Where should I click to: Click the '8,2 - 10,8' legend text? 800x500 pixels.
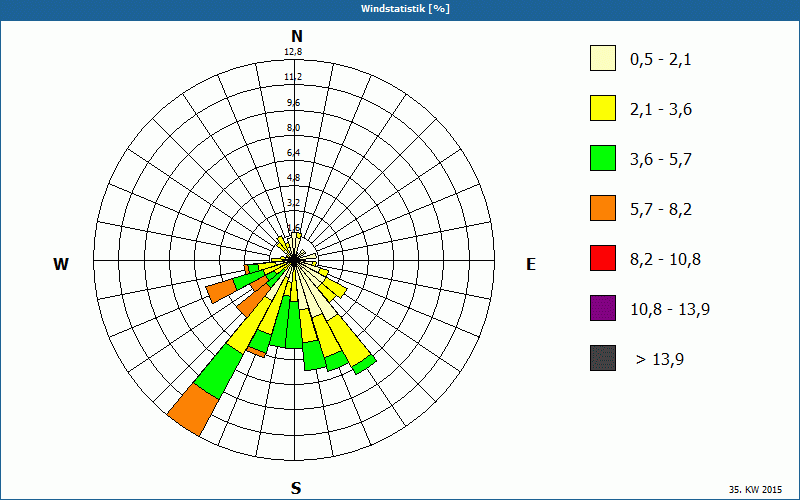(665, 260)
